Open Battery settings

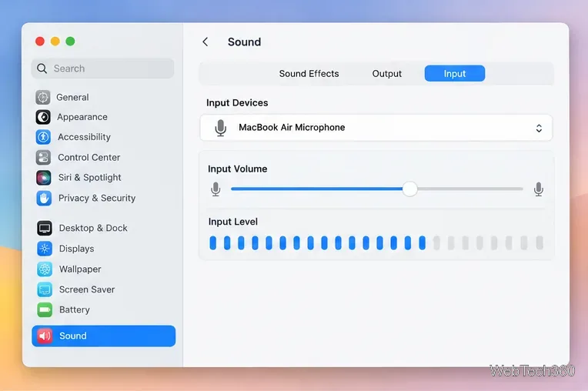coord(74,309)
